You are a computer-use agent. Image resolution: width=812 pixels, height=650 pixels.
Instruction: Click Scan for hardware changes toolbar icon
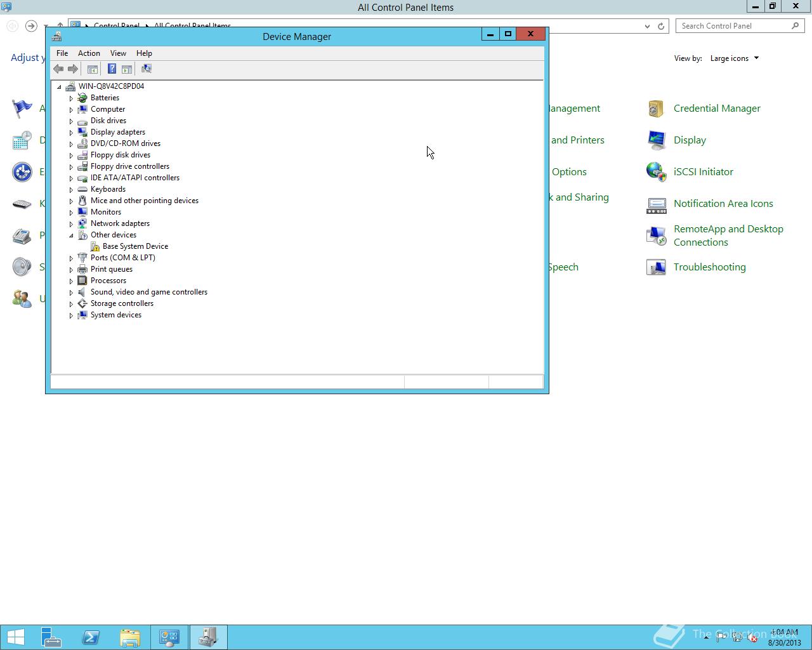[147, 69]
